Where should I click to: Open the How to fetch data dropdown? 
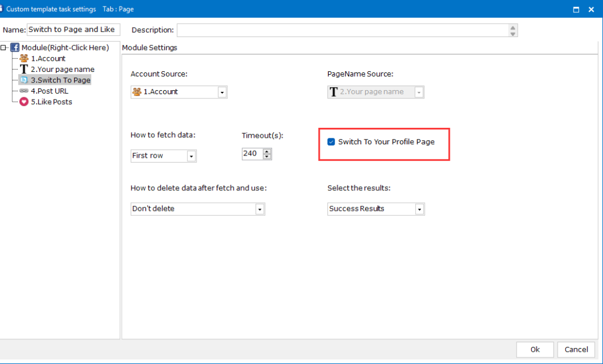coord(191,156)
